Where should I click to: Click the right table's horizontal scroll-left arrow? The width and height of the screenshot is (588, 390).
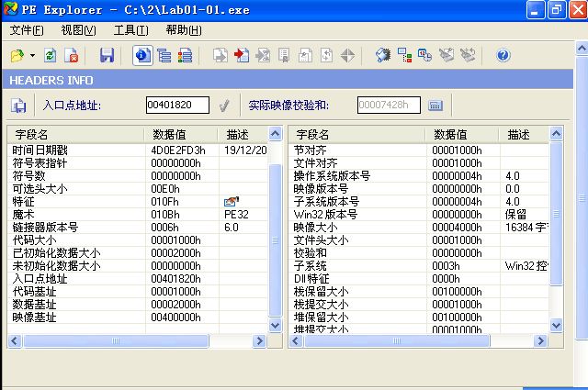click(x=296, y=341)
